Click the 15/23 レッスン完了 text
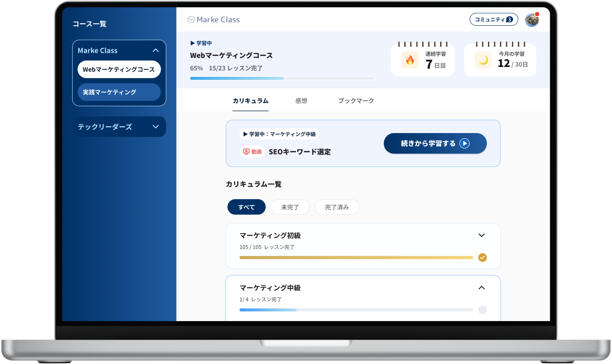 click(236, 68)
